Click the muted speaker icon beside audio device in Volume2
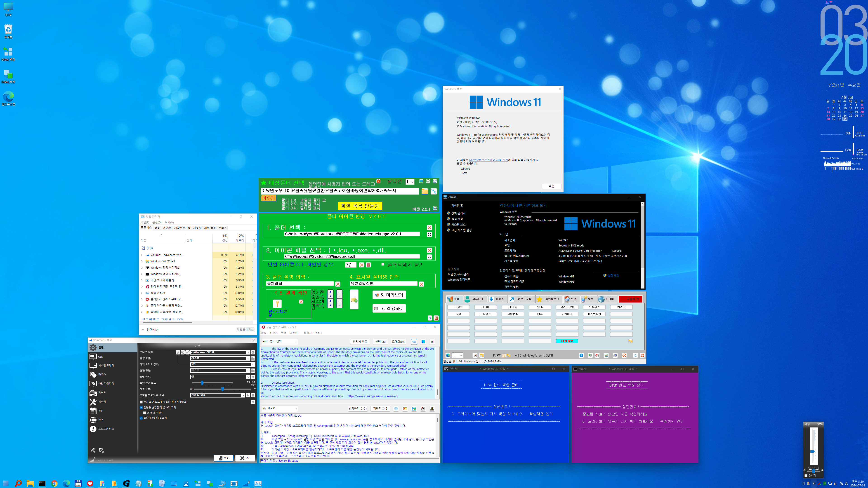This screenshot has height=488, width=868. click(183, 352)
